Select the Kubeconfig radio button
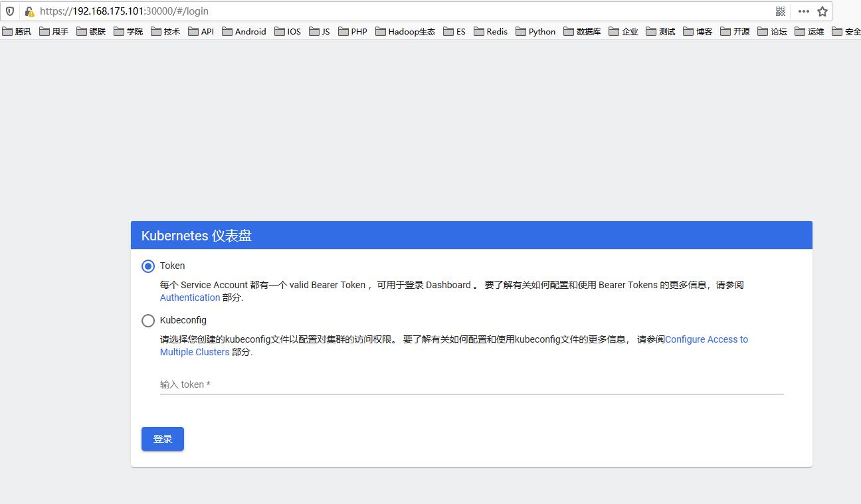Image resolution: width=861 pixels, height=504 pixels. pos(148,321)
